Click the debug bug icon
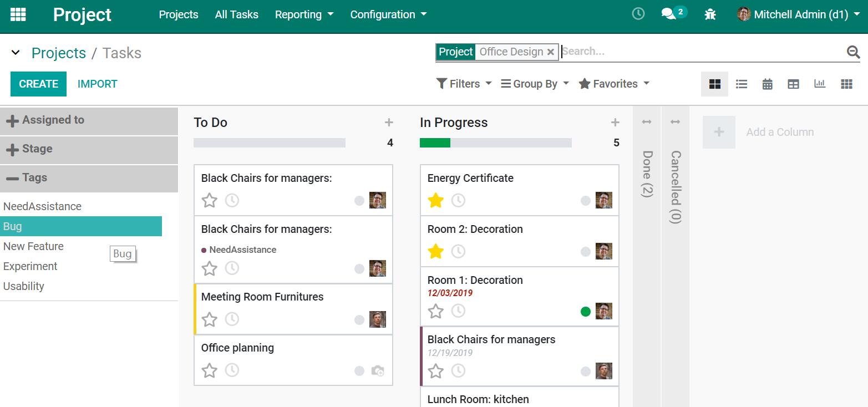Screen dimensions: 868x407 [710, 15]
